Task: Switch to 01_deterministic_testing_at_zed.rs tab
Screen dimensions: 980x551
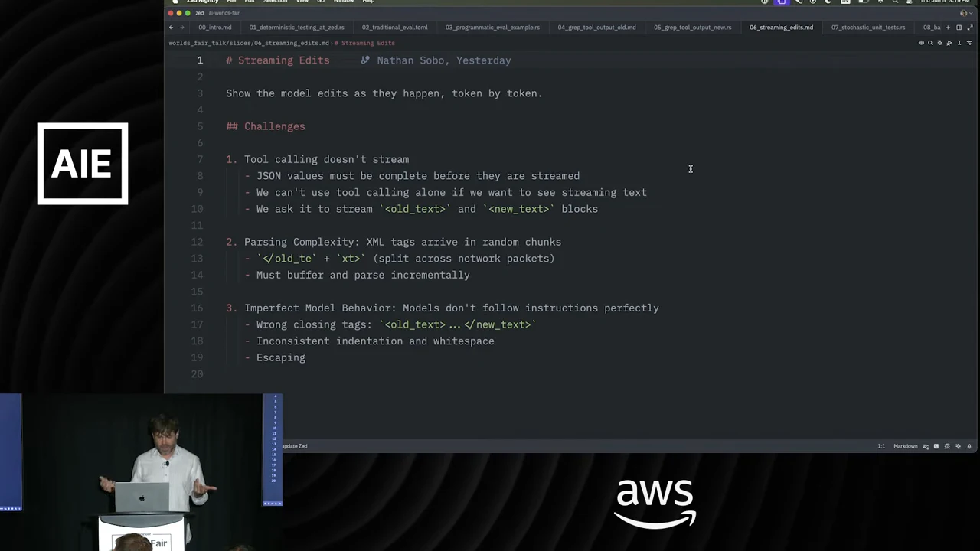Action: [x=296, y=28]
